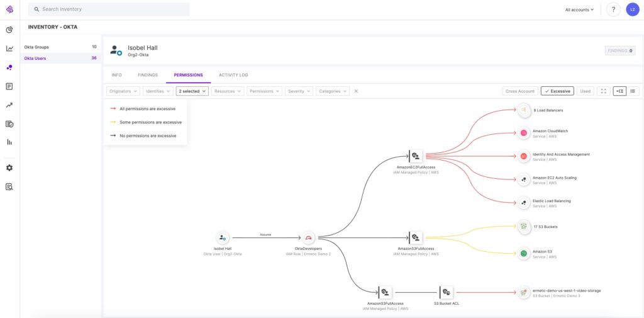Screen dimensions: 644x318
Task: Toggle the Cross Account filter
Action: click(x=520, y=91)
